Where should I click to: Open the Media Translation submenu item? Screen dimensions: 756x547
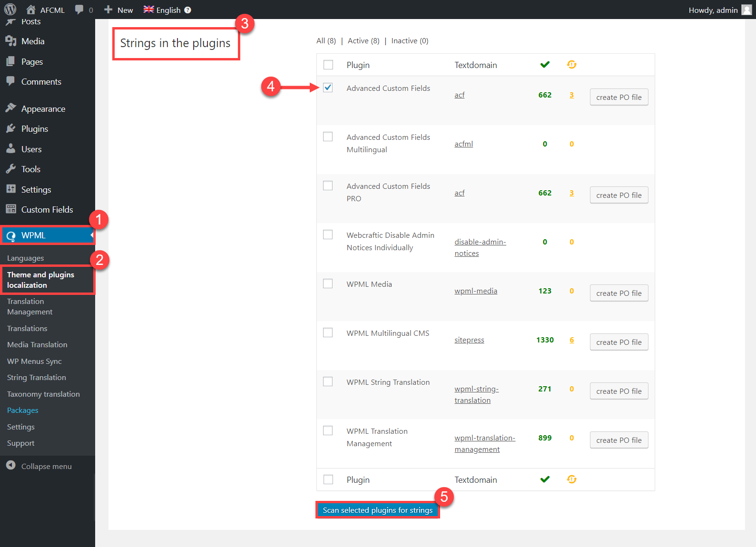point(37,344)
